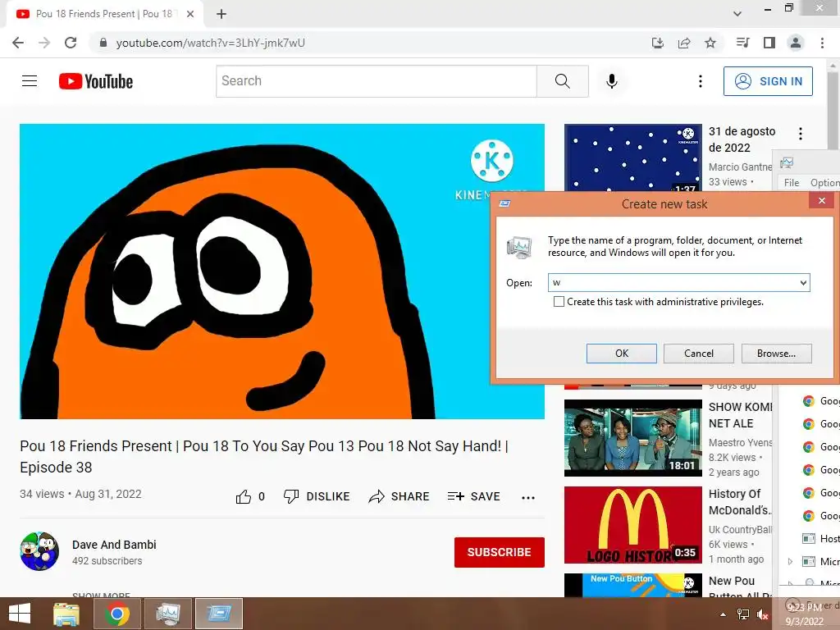Open YouTube settings three-dot menu beside Sign In
The width and height of the screenshot is (840, 630).
click(x=701, y=81)
